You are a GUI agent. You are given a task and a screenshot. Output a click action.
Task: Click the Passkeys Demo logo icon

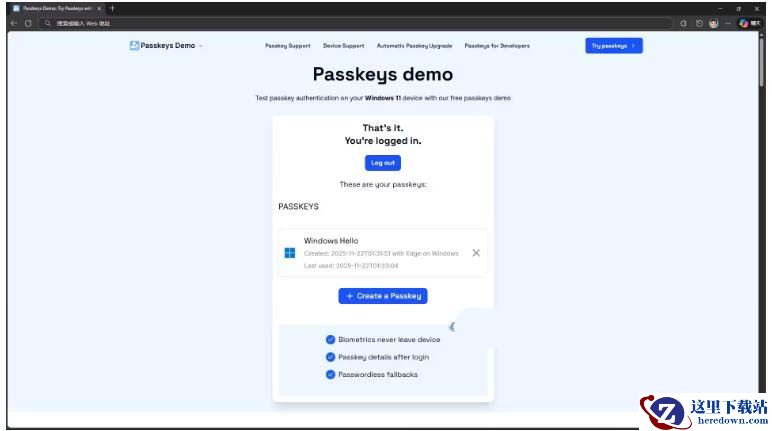click(134, 45)
